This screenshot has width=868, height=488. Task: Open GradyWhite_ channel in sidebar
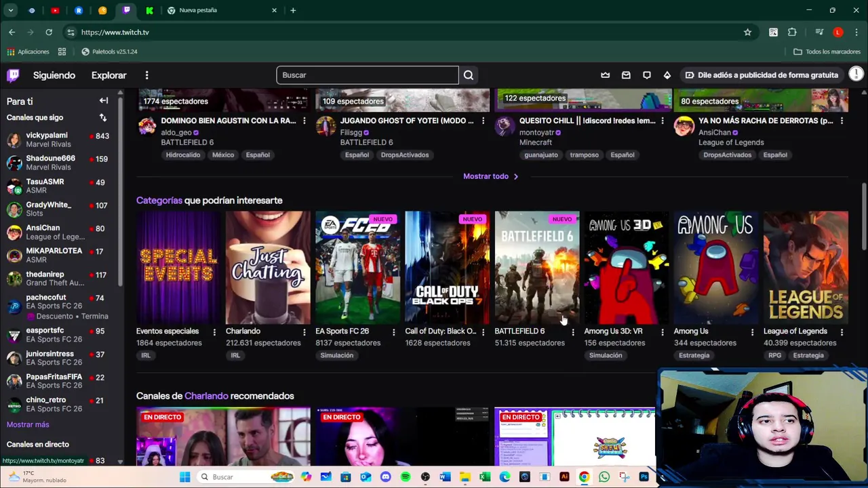tap(60, 209)
